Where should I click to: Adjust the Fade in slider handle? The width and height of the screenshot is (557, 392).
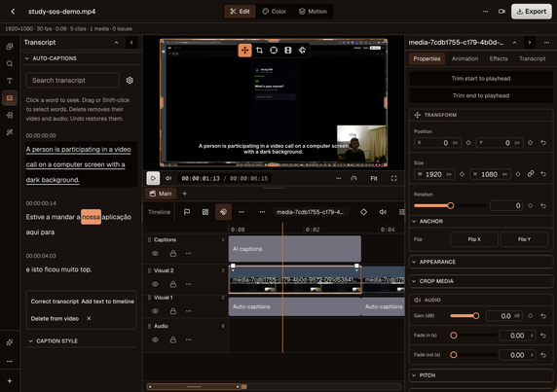tap(454, 336)
